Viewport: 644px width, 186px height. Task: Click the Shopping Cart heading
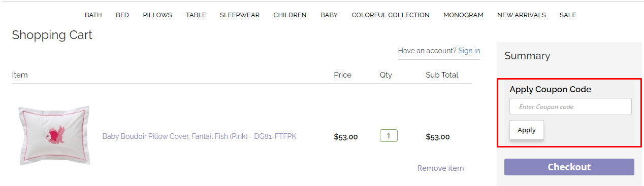[52, 35]
